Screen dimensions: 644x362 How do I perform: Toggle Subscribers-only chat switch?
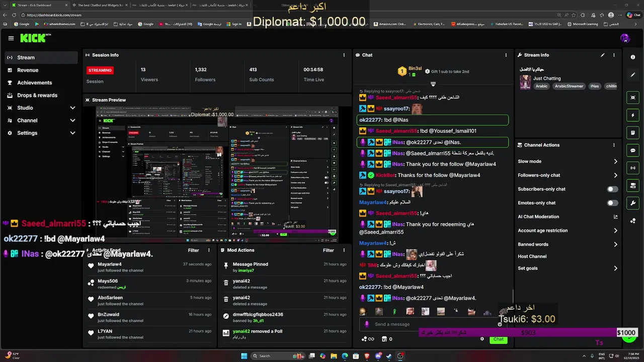(x=612, y=189)
